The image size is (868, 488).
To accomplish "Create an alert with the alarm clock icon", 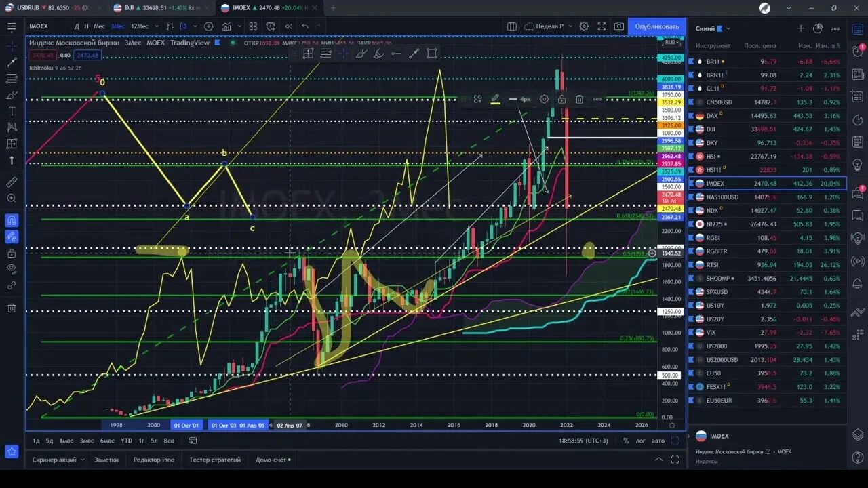I will [x=271, y=26].
